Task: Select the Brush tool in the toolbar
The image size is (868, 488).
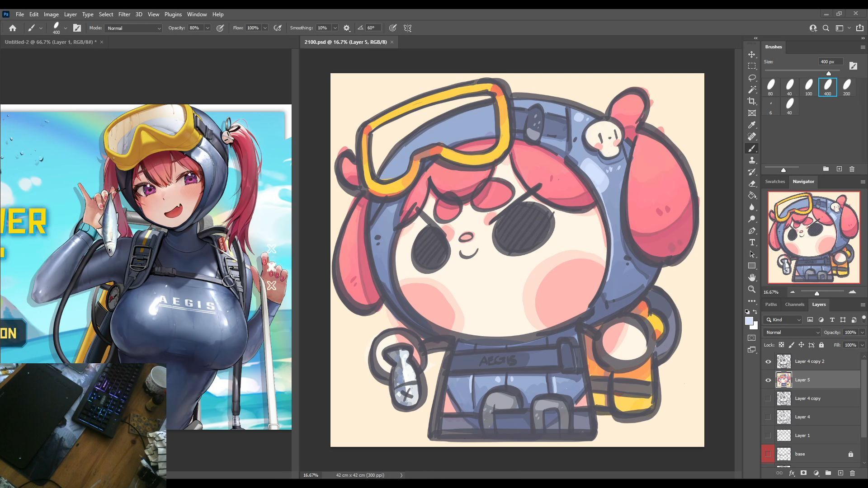Action: [752, 148]
